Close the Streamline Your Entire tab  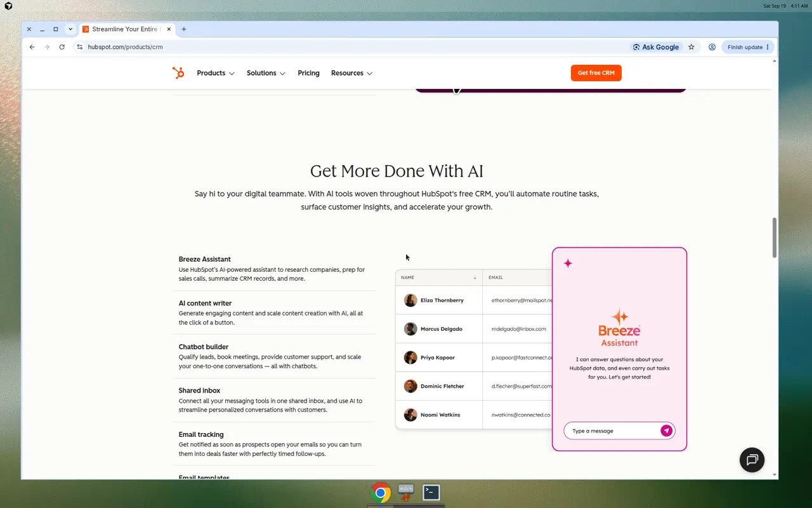point(169,29)
